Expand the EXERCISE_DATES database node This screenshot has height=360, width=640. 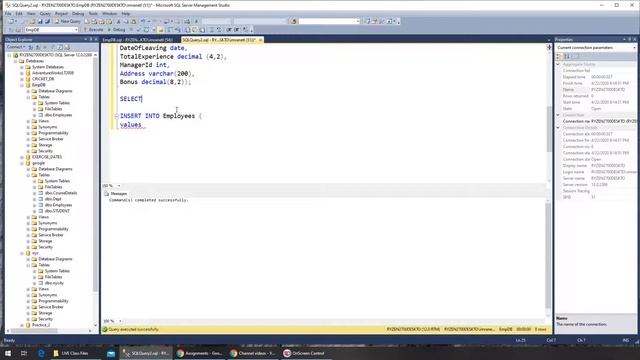22,157
